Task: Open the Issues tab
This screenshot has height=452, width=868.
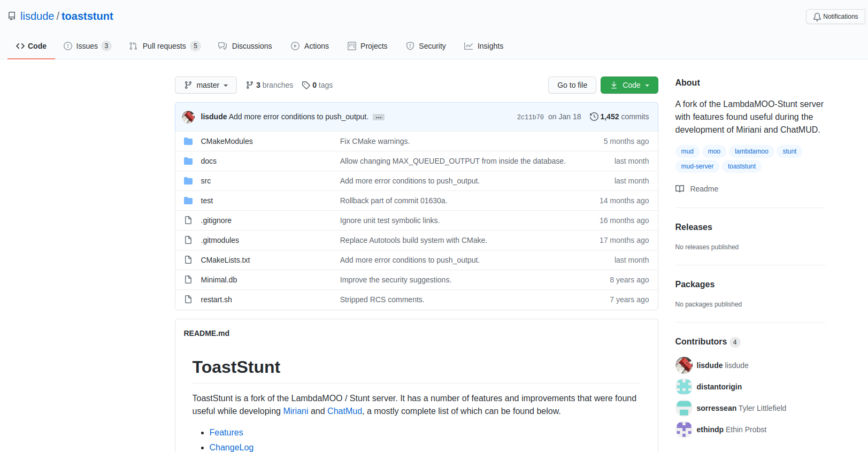Action: point(87,46)
